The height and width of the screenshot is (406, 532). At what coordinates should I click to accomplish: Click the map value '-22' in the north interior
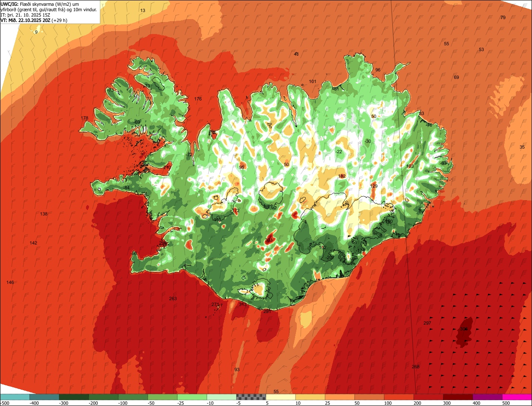pyautogui.click(x=338, y=152)
